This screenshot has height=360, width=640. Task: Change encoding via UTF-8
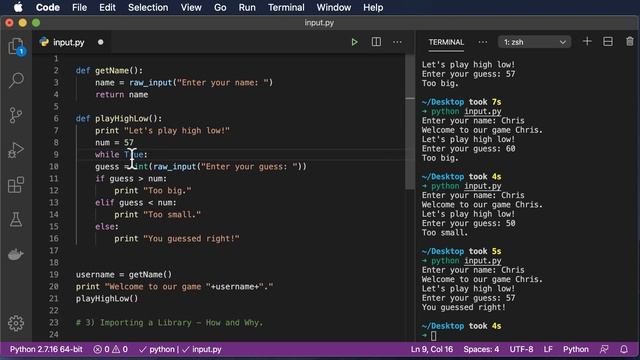[521, 349]
